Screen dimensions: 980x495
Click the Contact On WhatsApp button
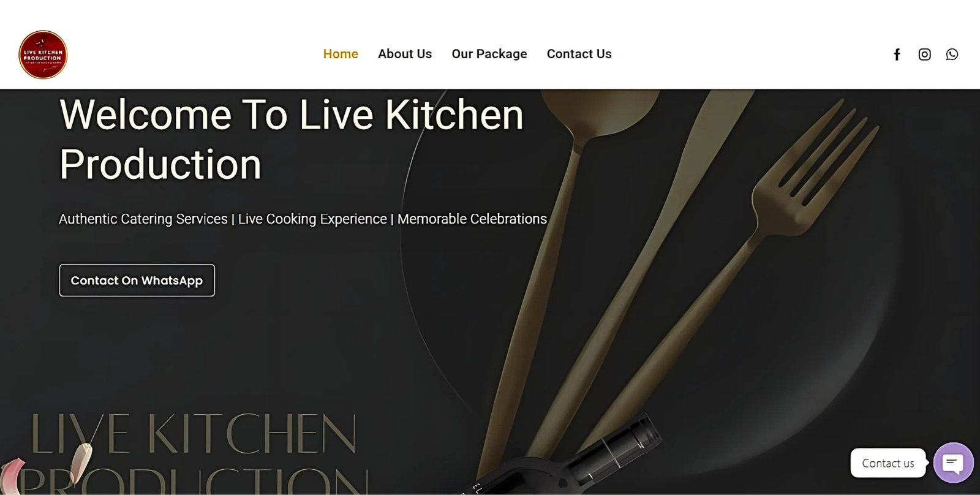click(137, 281)
